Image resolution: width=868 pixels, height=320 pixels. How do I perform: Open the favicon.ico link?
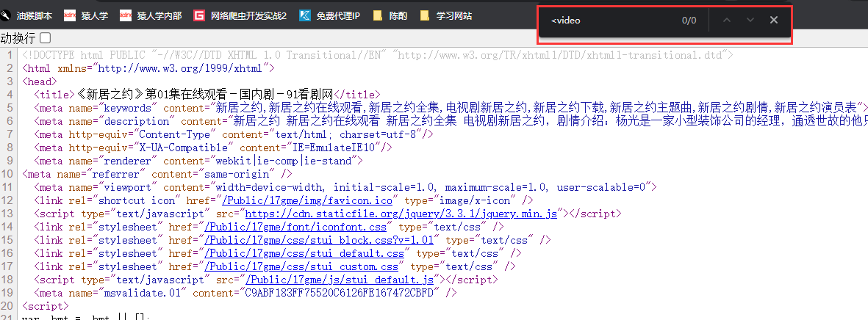tap(310, 200)
